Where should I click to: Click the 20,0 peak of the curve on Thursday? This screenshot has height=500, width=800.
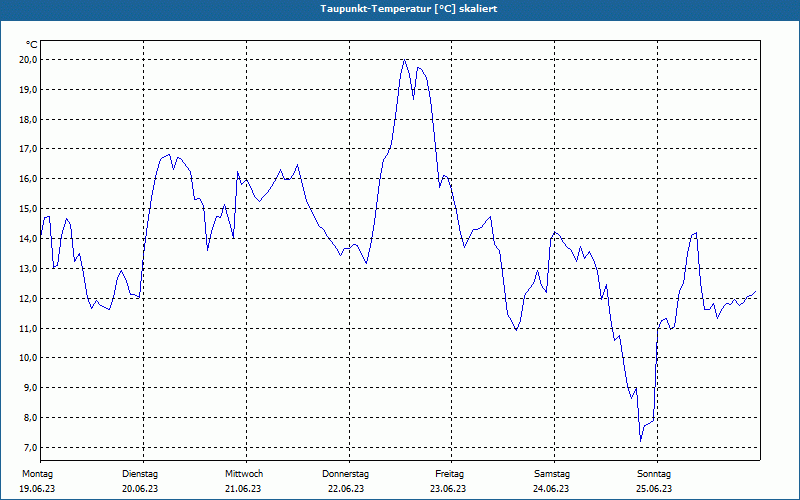point(405,60)
